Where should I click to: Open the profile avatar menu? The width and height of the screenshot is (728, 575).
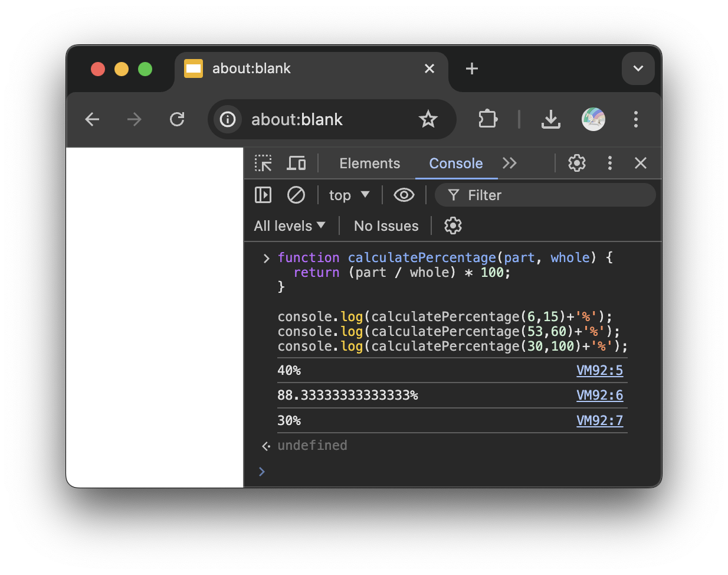[593, 119]
